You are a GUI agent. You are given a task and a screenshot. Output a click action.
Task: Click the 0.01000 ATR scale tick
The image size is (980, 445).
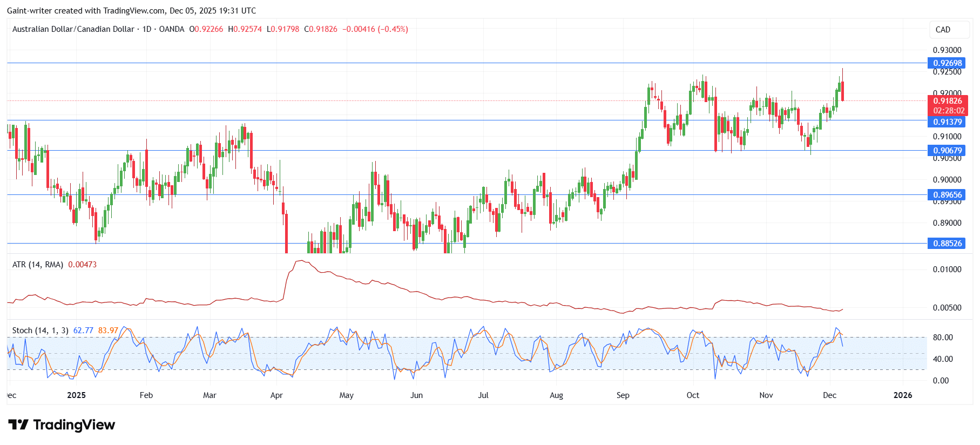click(947, 269)
